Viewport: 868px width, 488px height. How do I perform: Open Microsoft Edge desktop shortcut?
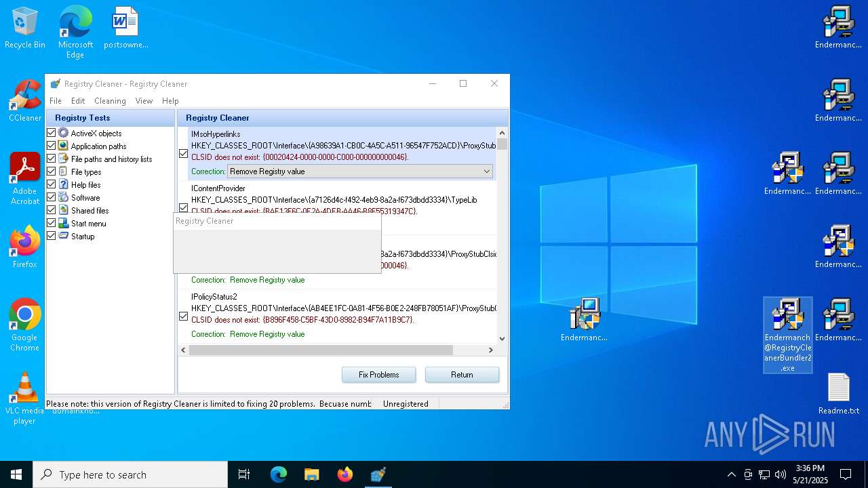[x=75, y=32]
